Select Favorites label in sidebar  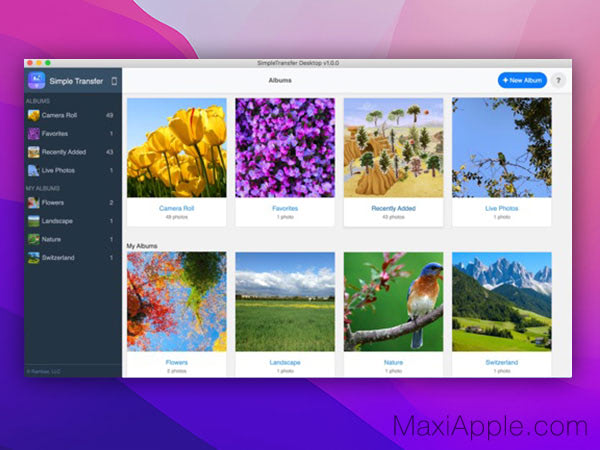point(55,134)
